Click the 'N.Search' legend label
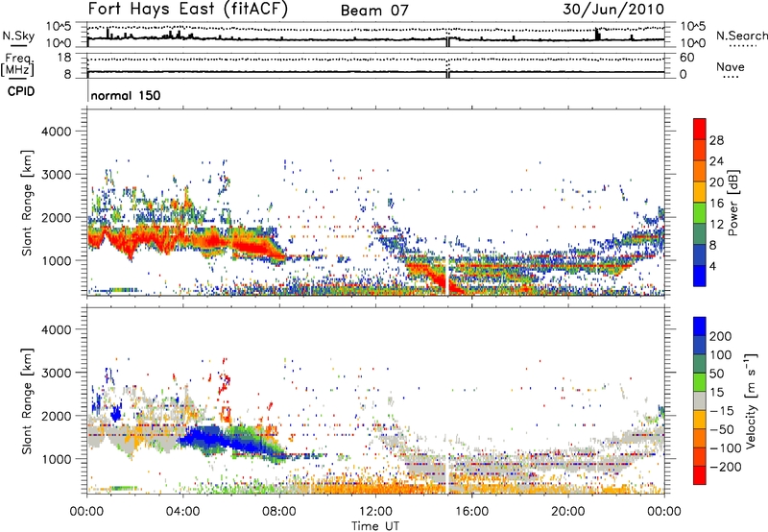Screen dimensions: 768x532 click(742, 36)
